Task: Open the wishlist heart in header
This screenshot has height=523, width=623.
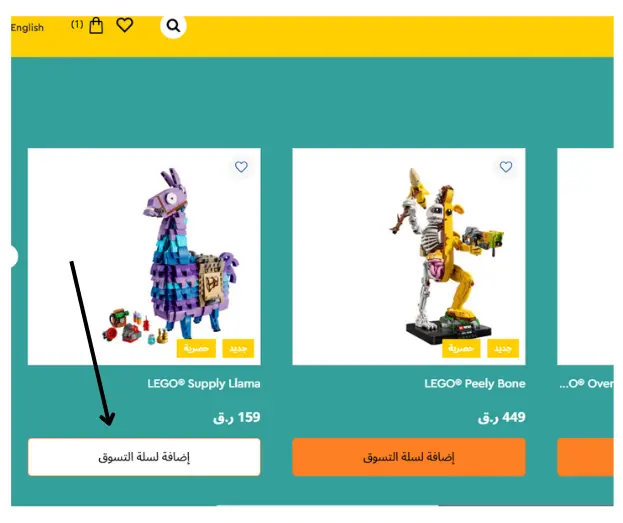Action: 124,25
